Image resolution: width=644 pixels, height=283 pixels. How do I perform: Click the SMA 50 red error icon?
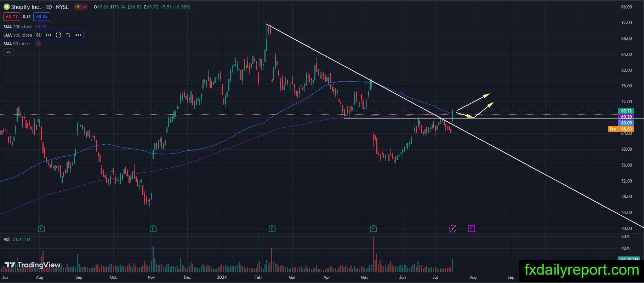click(x=38, y=44)
